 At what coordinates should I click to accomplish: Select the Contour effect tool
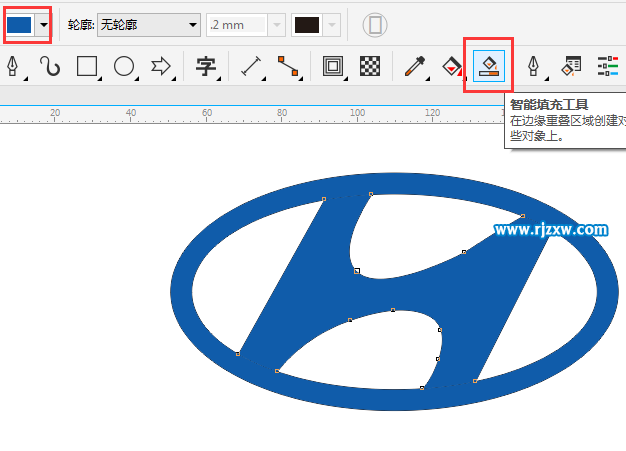(333, 66)
